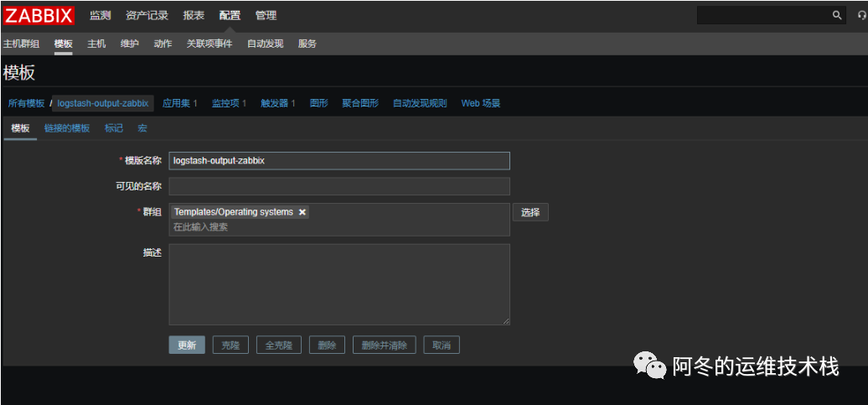Open 图形 link
Image resolution: width=868 pixels, height=405 pixels.
point(319,104)
